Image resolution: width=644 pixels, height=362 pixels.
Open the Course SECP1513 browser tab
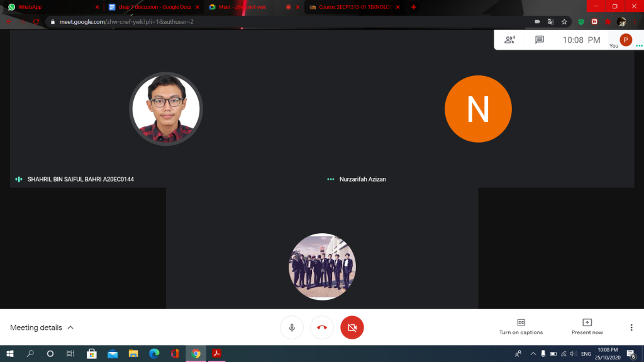point(352,7)
